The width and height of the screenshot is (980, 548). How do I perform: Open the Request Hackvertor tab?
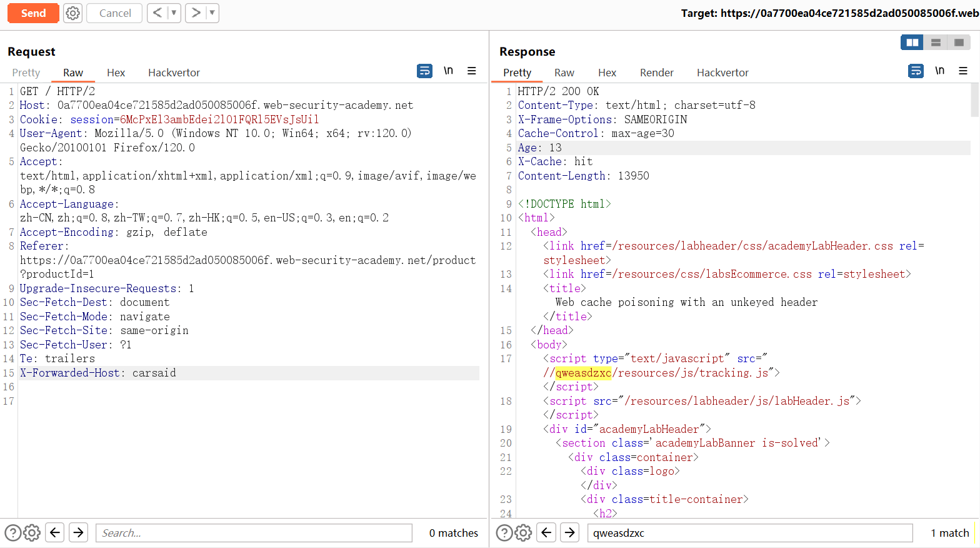(174, 73)
